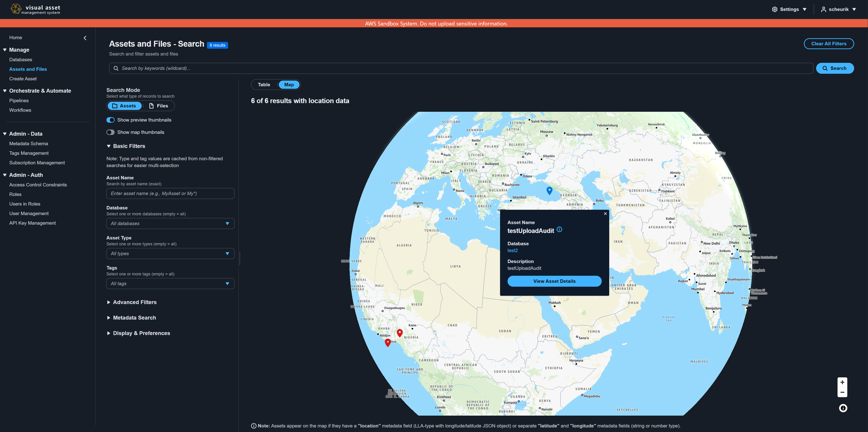Click the 6 results badge
This screenshot has height=432, width=868.
pyautogui.click(x=217, y=45)
